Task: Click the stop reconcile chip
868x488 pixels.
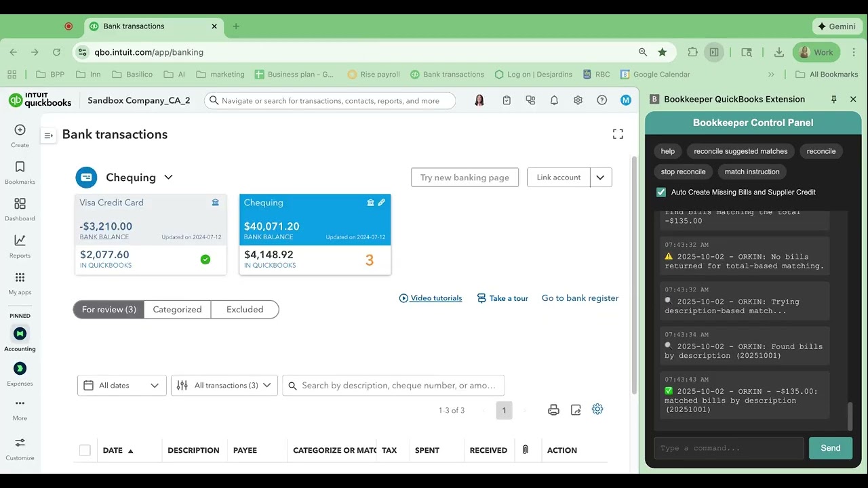Action: point(684,171)
